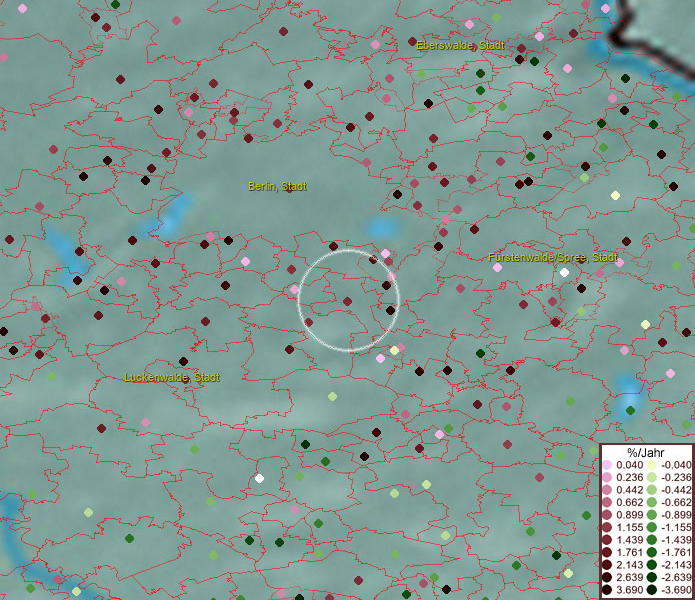
Task: Click the data point centered inside the white circle
Action: pyautogui.click(x=348, y=301)
